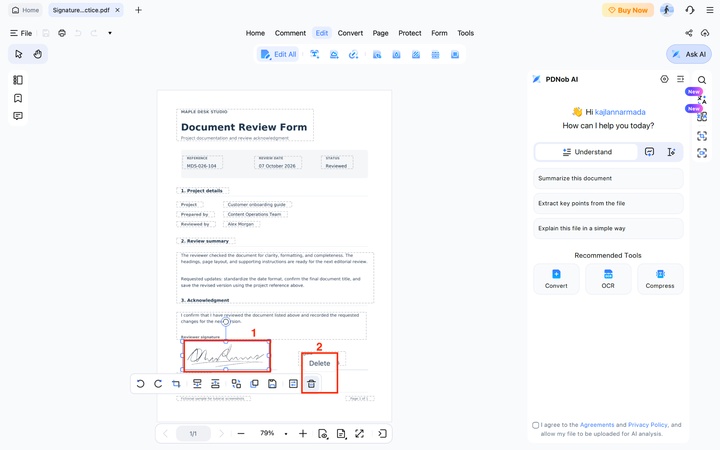The image size is (720, 450).
Task: Click the translate icon in right sidebar
Action: [702, 100]
